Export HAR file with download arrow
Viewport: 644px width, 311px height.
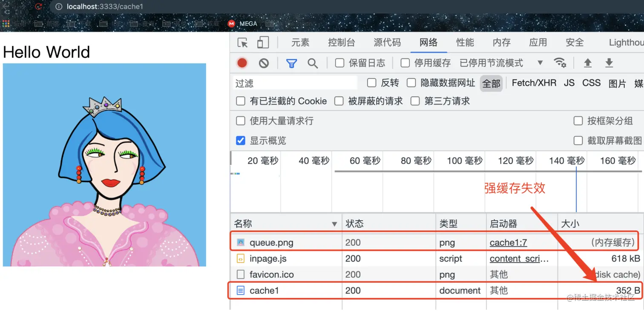(x=609, y=63)
